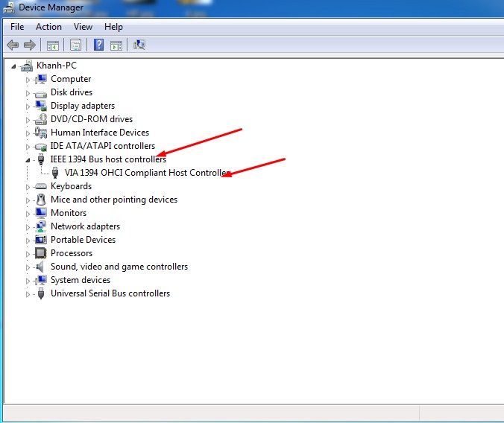Select the Portable Devices label
The image size is (504, 423).
pyautogui.click(x=83, y=240)
